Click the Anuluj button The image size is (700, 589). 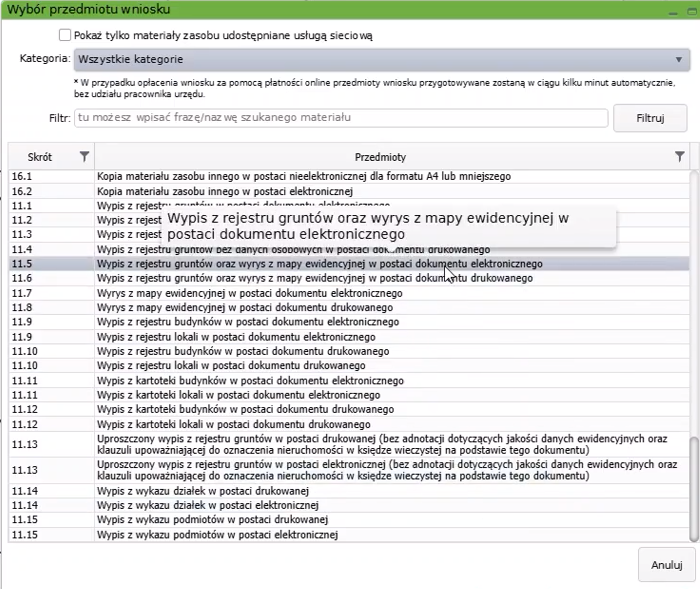coord(666,565)
